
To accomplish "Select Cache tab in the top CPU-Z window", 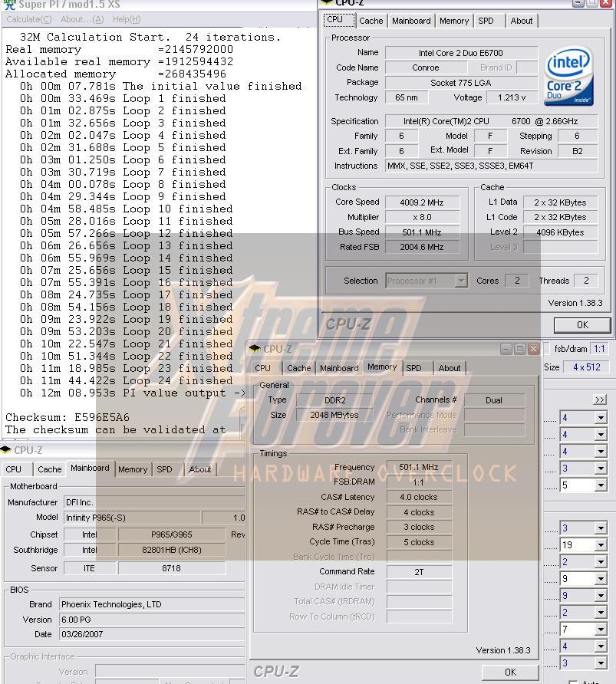I will pos(371,21).
